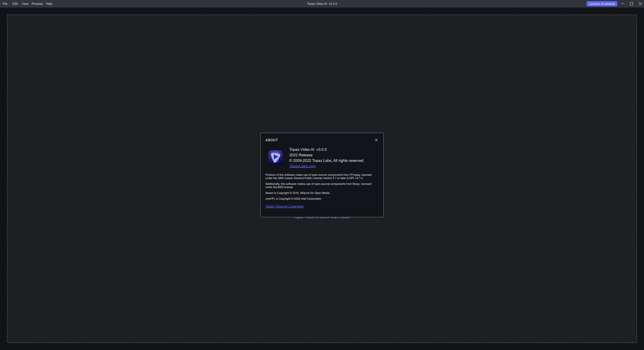644x350 pixels.
Task: Open the Help menu
Action: click(49, 4)
